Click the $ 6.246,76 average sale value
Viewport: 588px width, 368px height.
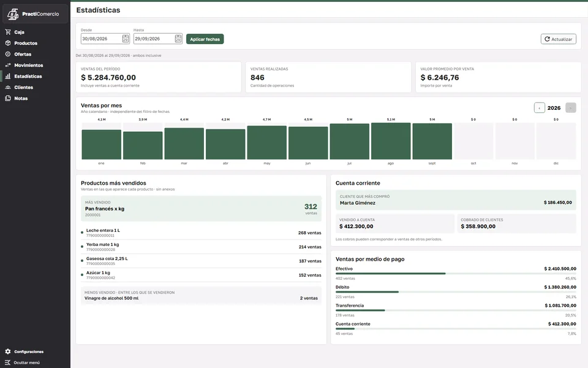pyautogui.click(x=440, y=77)
